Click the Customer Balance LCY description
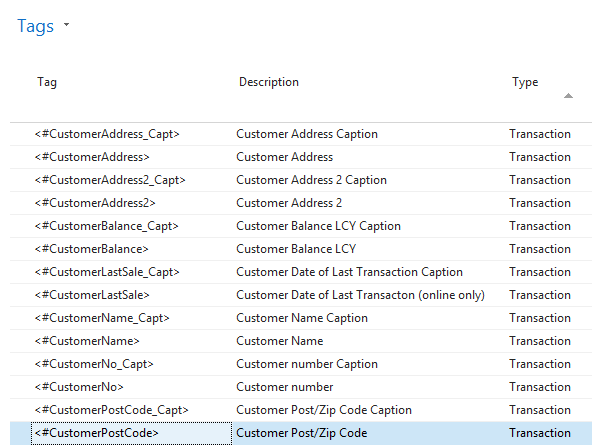Screen dimensions: 592x445 tap(296, 249)
